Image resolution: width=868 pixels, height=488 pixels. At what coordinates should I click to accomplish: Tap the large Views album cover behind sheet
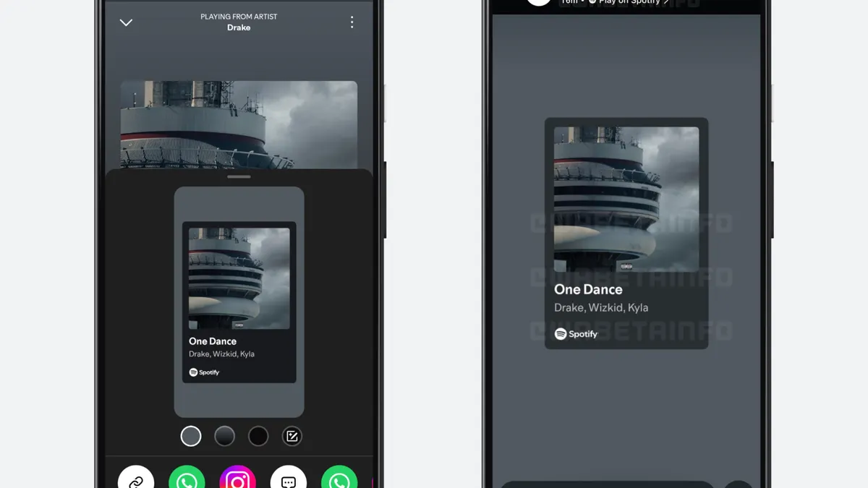coord(239,125)
